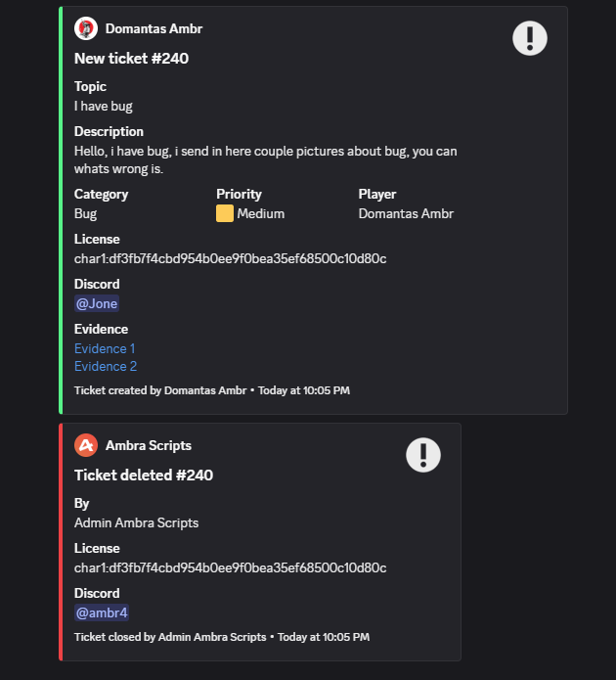
Task: Click the Player value Domantas Ambr
Action: click(x=406, y=213)
